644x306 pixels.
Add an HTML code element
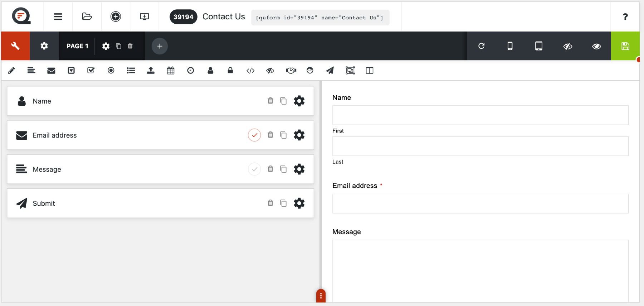(250, 71)
